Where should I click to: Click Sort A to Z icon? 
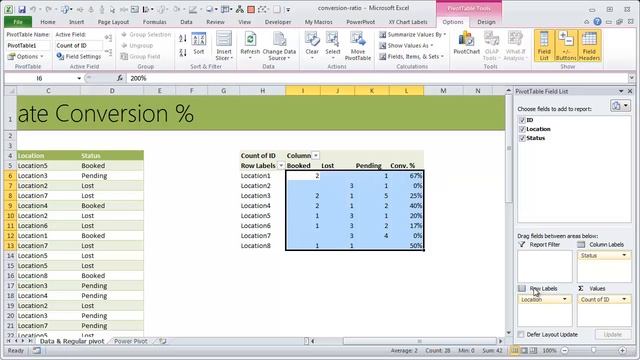182,39
